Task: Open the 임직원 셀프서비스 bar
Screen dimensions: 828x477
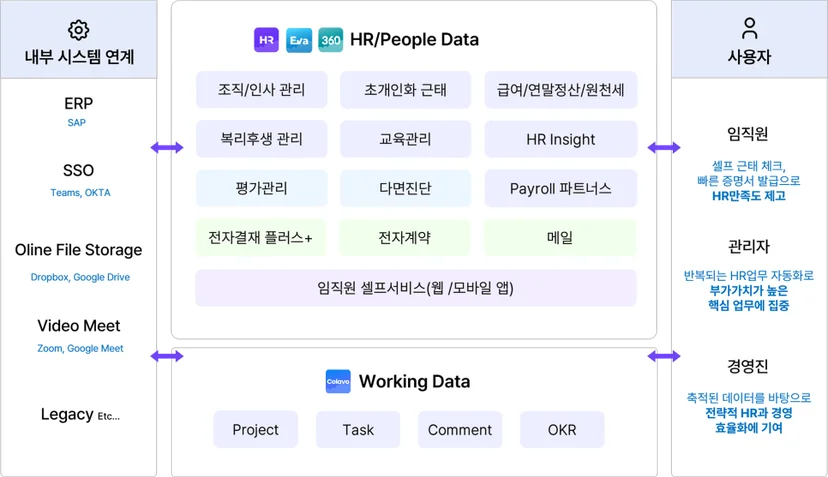Action: [x=416, y=288]
